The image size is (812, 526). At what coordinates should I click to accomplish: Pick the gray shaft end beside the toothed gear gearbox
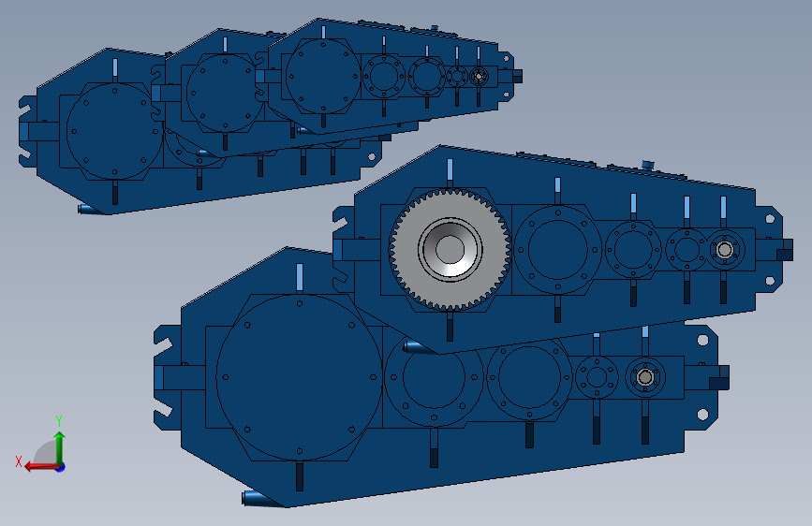point(725,250)
